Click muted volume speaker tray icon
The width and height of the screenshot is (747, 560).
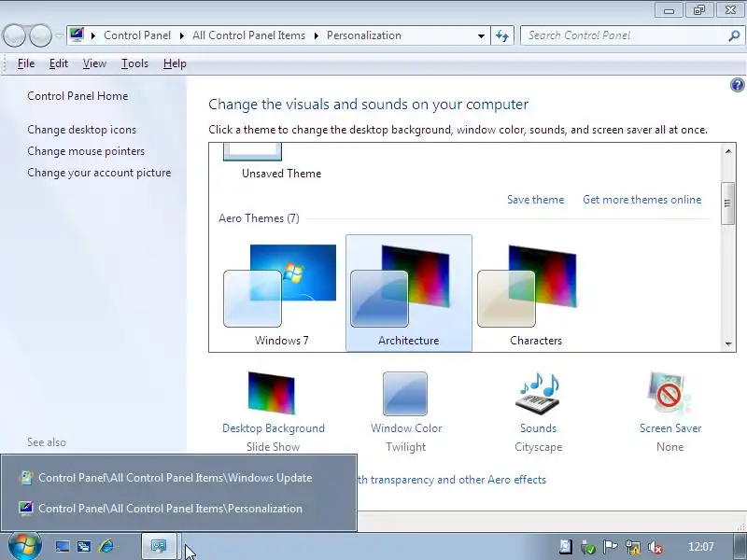655,547
